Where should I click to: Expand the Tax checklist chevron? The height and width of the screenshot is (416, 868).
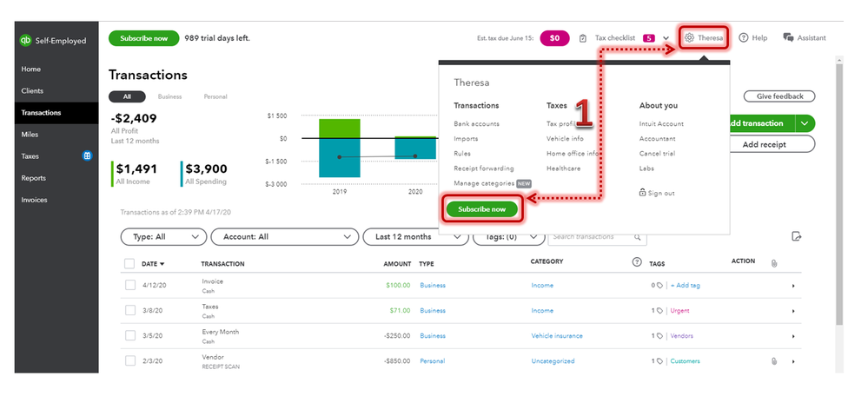(x=666, y=38)
